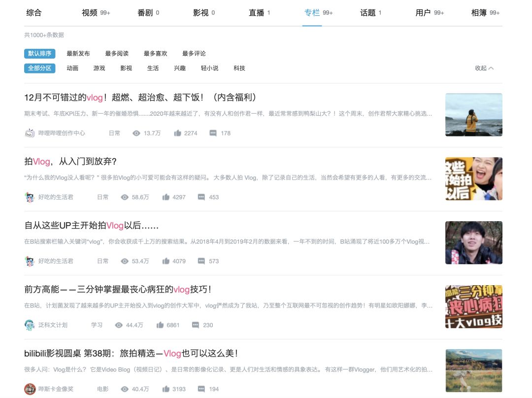Filter by 游戏 category
This screenshot has width=532, height=398.
click(99, 68)
